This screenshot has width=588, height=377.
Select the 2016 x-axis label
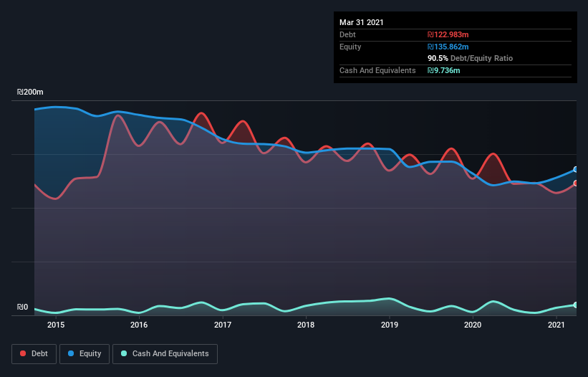click(x=139, y=325)
